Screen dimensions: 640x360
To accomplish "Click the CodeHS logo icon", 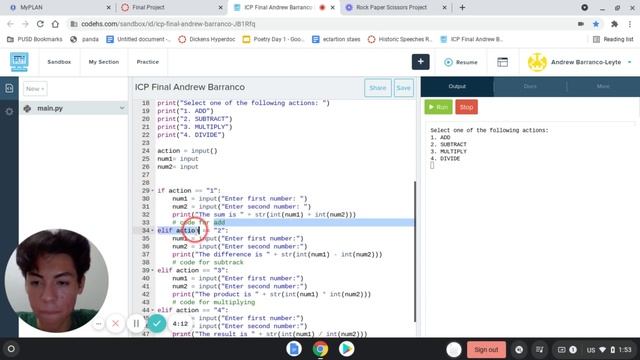I will (x=19, y=62).
